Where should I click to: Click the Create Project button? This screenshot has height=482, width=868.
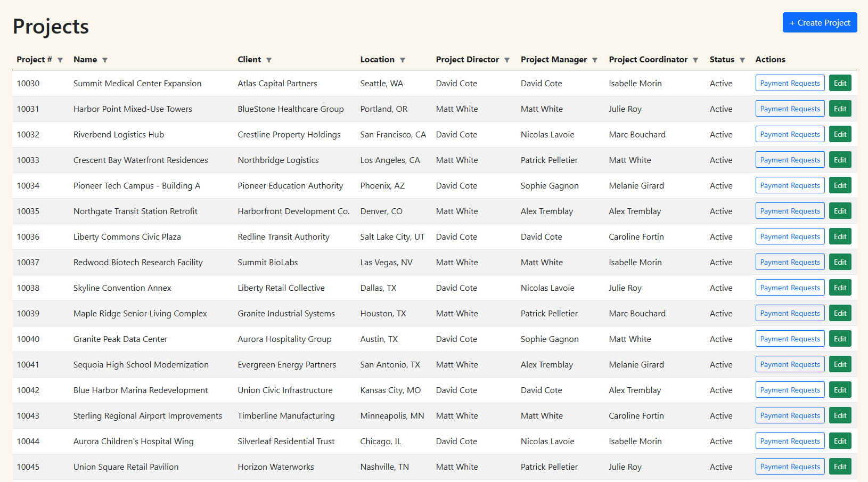click(820, 23)
